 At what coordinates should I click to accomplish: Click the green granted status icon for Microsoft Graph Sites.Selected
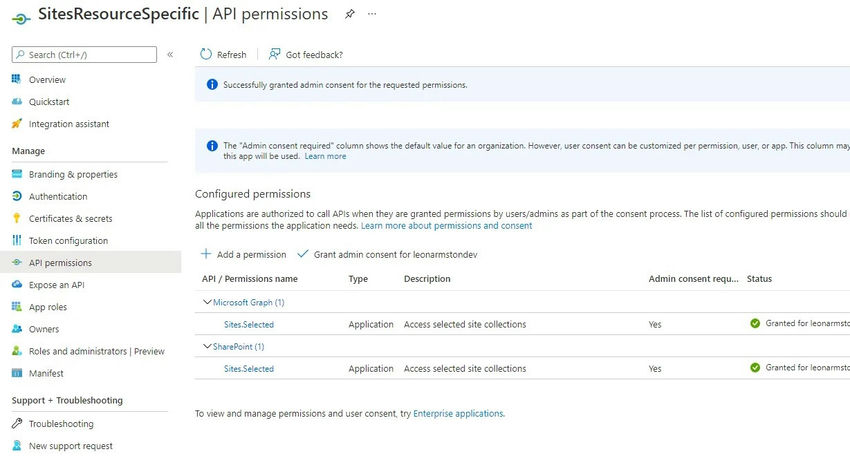tap(755, 324)
